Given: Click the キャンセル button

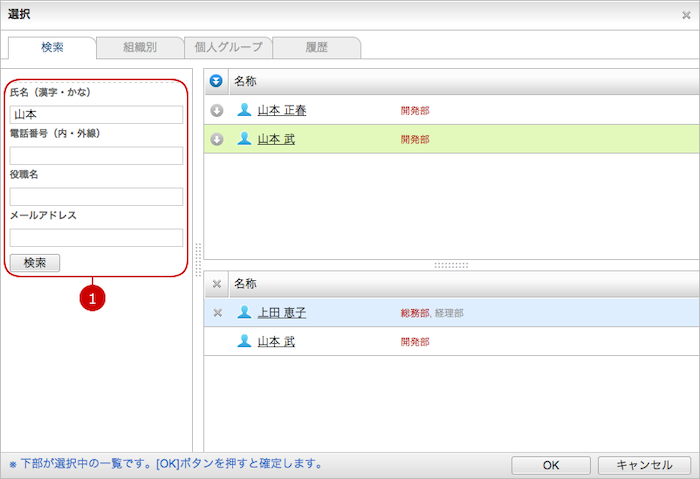Looking at the screenshot, I should (644, 465).
